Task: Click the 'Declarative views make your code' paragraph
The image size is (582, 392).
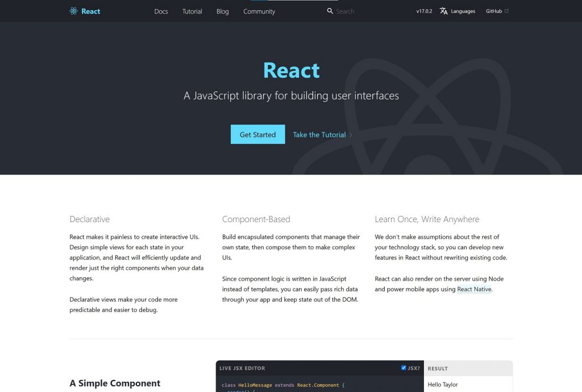Action: pos(123,305)
